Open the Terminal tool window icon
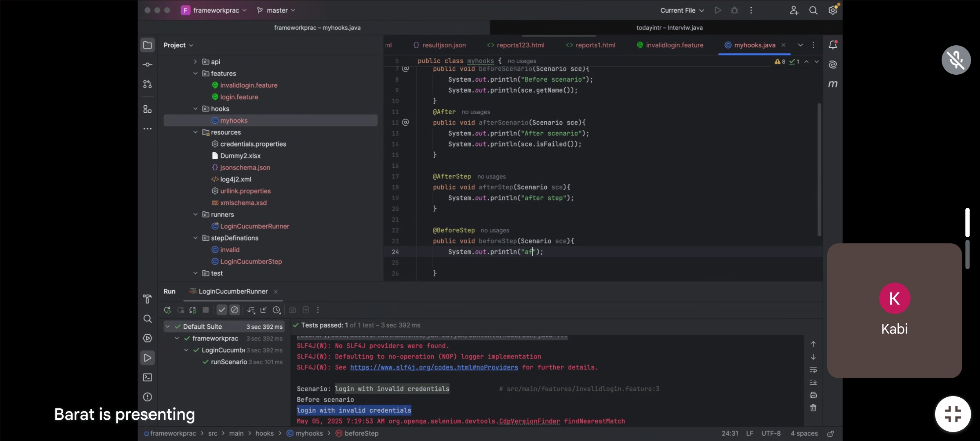This screenshot has width=980, height=441. pos(147,377)
